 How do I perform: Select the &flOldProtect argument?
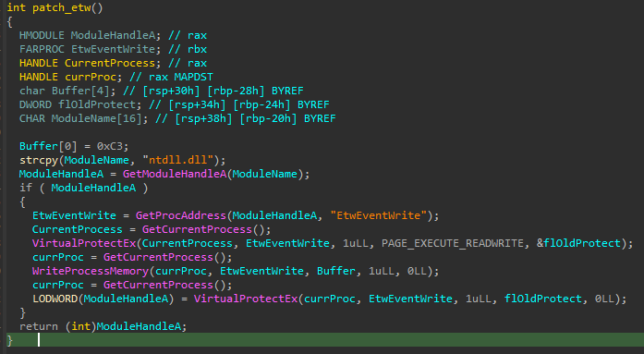tap(578, 243)
